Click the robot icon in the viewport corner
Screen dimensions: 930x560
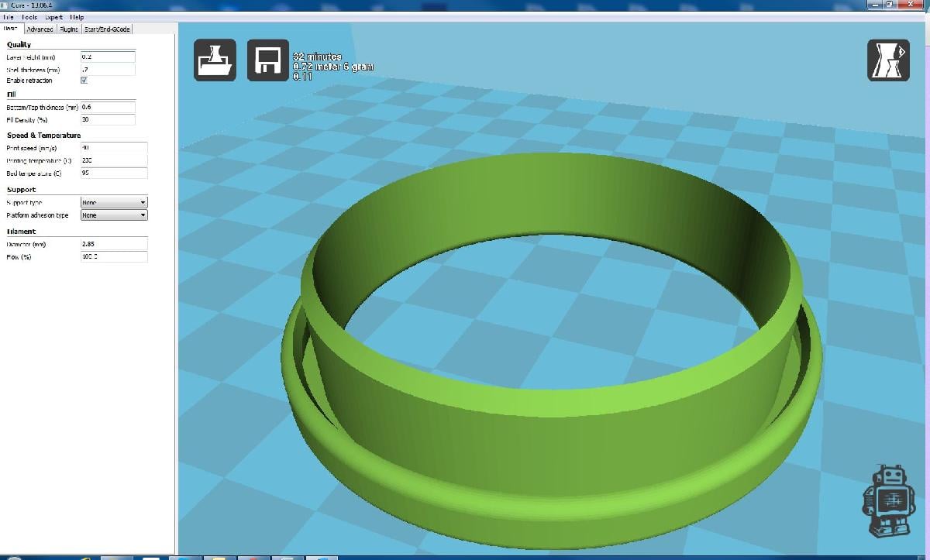887,501
